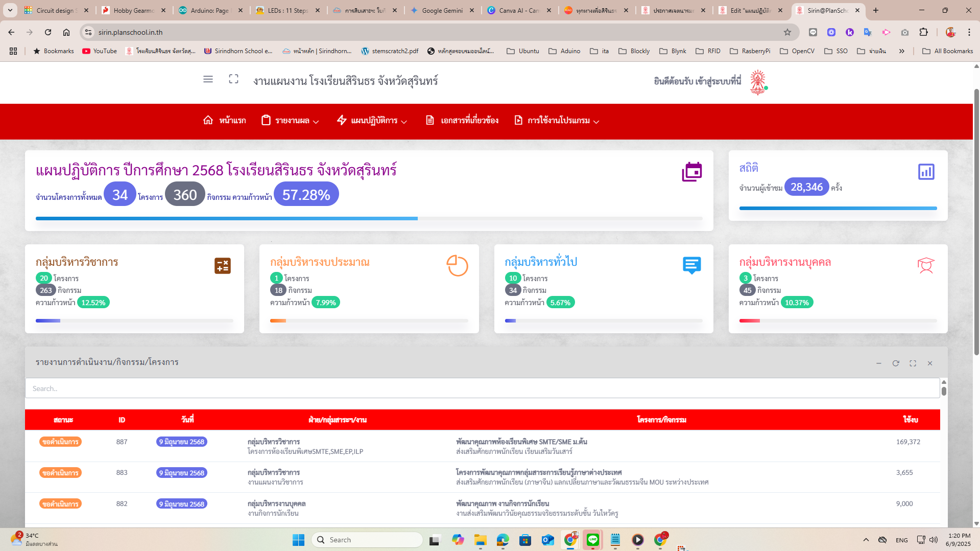Click the calendar icon in action plan card

(x=691, y=172)
